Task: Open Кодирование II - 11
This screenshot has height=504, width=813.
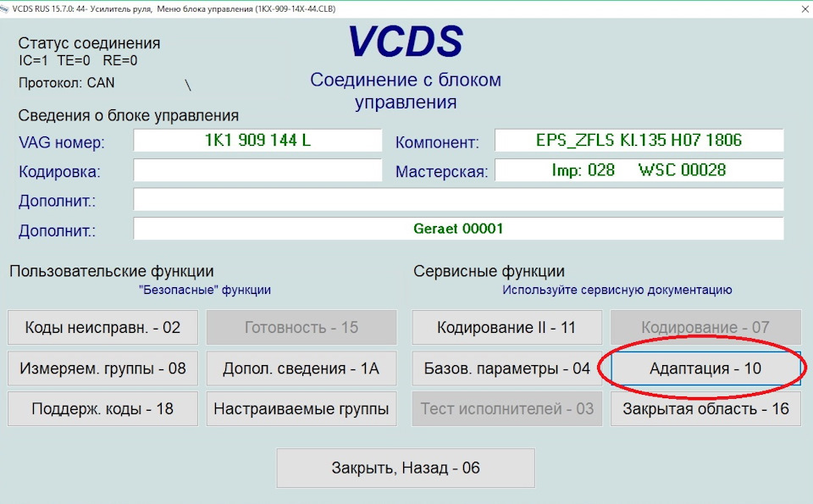Action: coord(506,328)
